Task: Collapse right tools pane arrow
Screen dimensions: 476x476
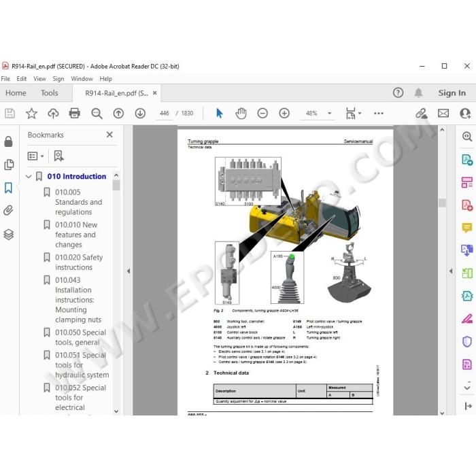Action: (451, 271)
